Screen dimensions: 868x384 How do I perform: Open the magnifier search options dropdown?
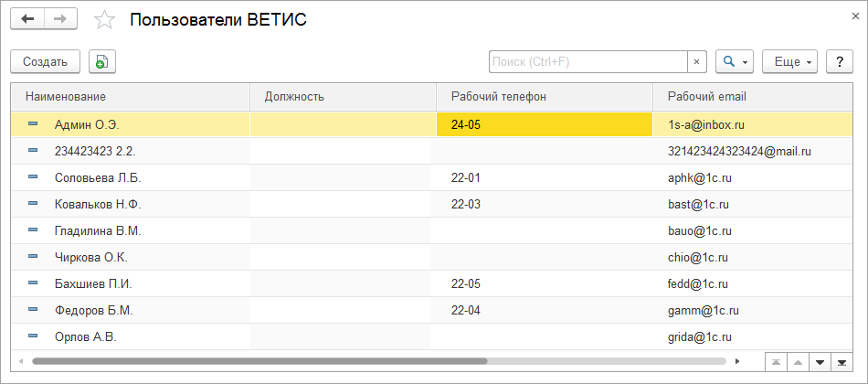pyautogui.click(x=735, y=61)
